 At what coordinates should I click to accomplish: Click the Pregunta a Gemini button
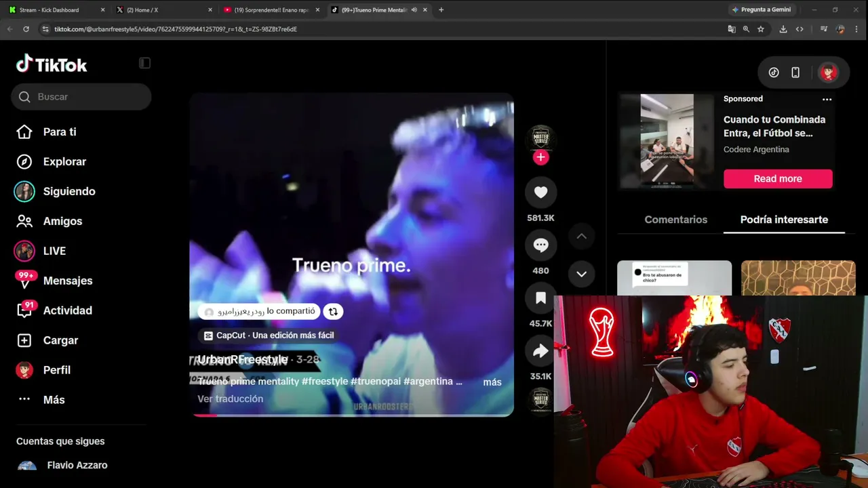pyautogui.click(x=761, y=10)
